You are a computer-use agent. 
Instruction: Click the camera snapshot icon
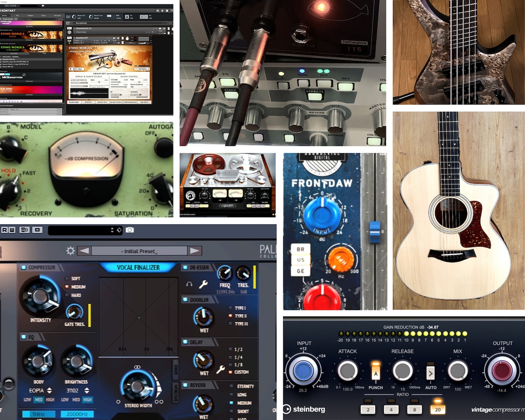130,230
